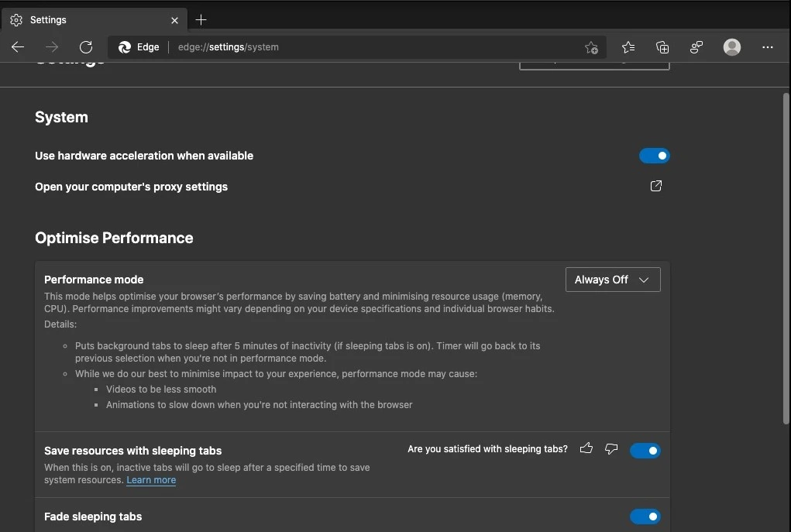The height and width of the screenshot is (532, 791).
Task: Disable hardware acceleration
Action: tap(655, 155)
